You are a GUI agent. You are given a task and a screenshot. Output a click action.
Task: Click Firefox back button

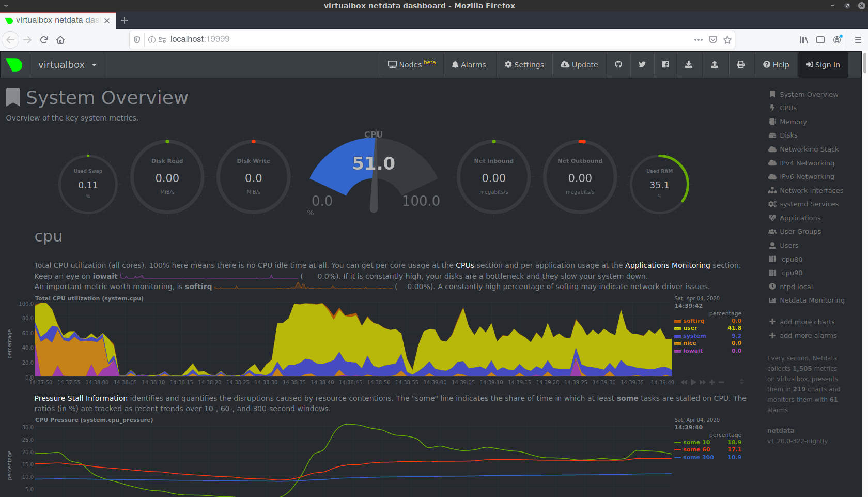click(x=10, y=40)
